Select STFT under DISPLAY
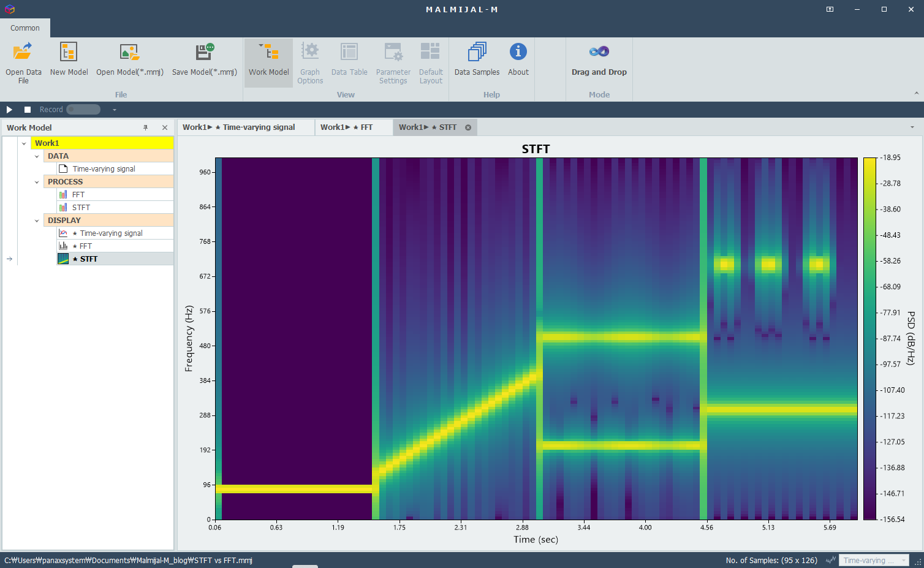This screenshot has width=924, height=568. tap(115, 259)
